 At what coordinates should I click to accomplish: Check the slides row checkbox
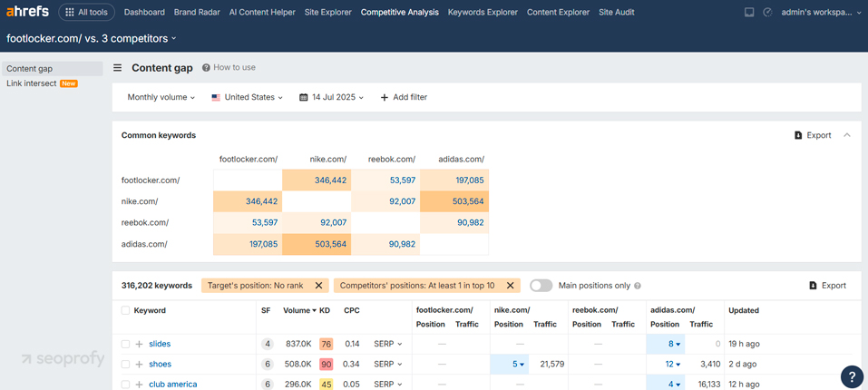click(126, 344)
